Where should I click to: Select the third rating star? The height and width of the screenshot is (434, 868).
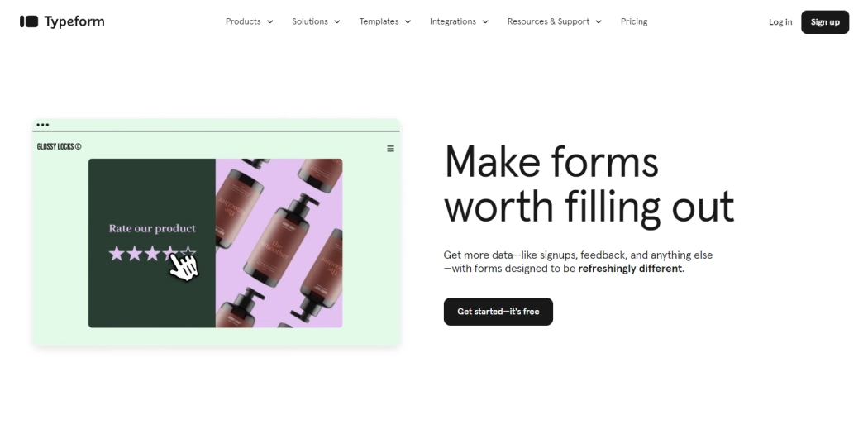(x=151, y=254)
